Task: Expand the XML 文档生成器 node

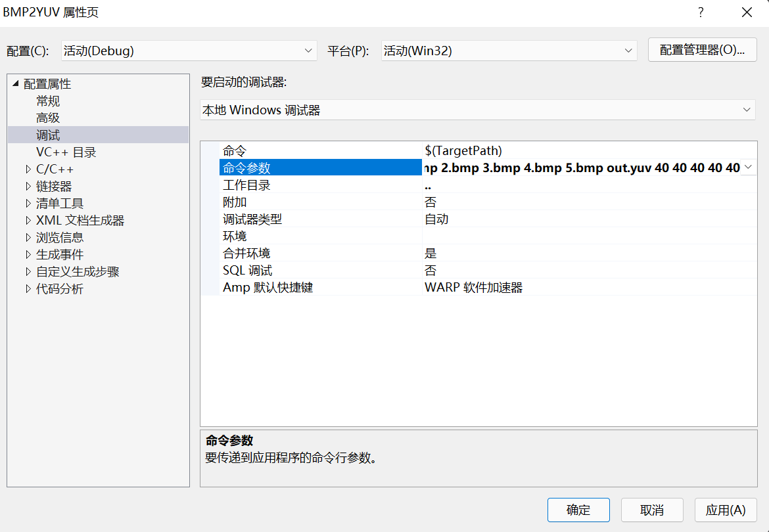Action: [x=28, y=220]
